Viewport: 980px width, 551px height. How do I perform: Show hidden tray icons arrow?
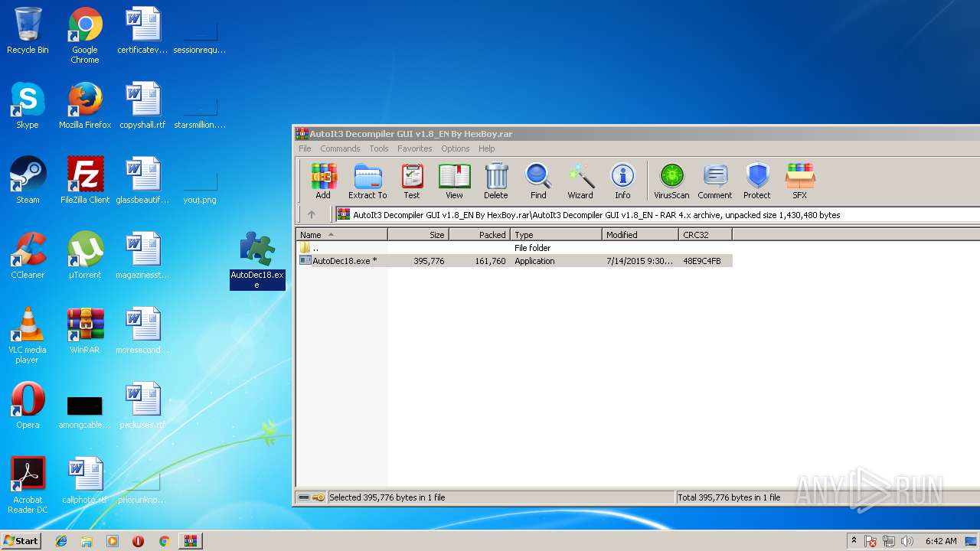[853, 540]
